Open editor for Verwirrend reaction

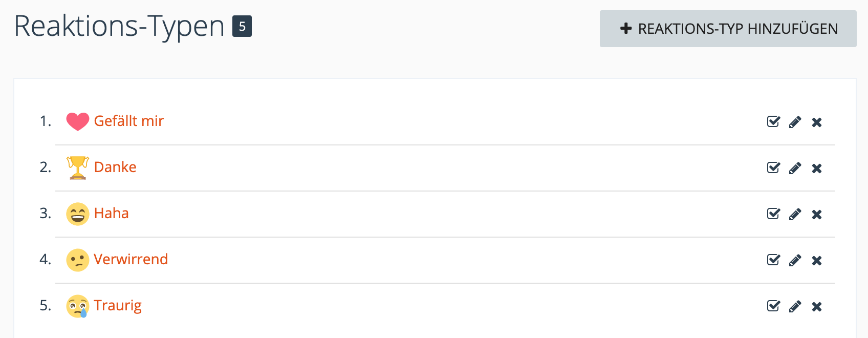tap(795, 260)
